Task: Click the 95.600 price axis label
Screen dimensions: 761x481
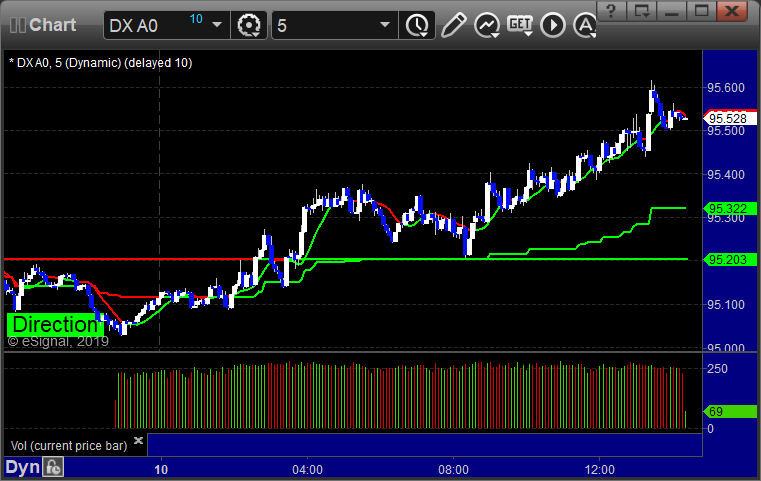Action: (726, 88)
